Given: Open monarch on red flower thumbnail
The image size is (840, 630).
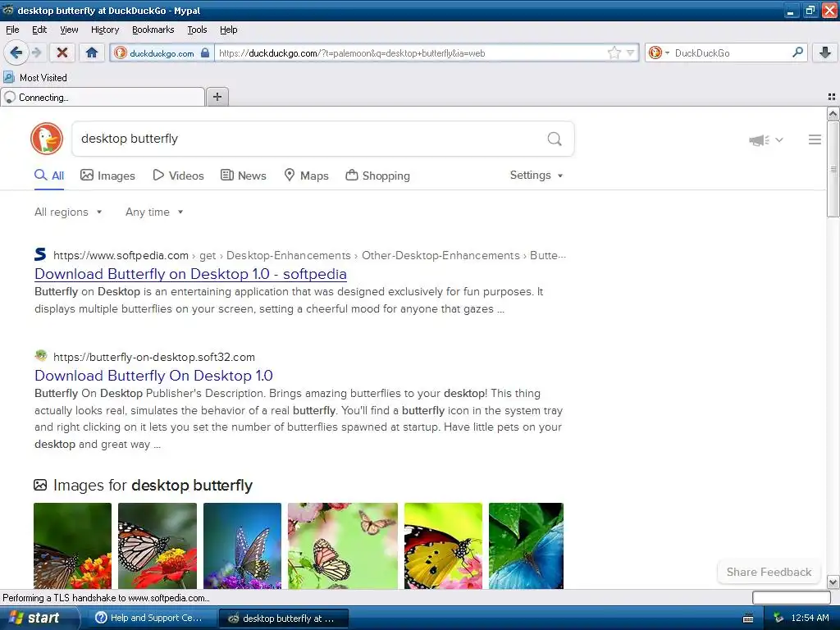Looking at the screenshot, I should 157,546.
